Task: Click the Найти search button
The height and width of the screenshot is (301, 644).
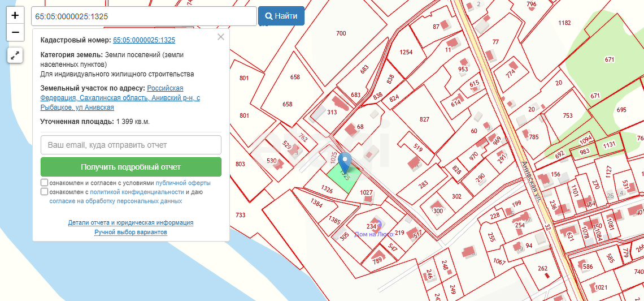Action: [x=281, y=16]
